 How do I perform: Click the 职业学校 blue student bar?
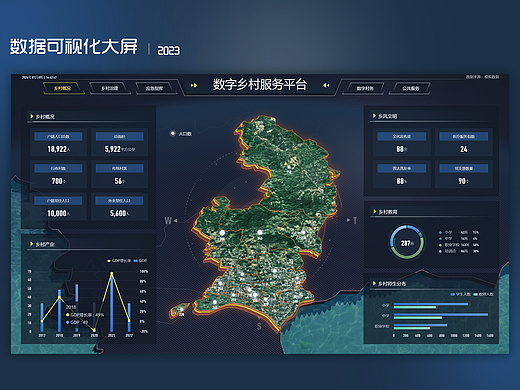[420, 325]
